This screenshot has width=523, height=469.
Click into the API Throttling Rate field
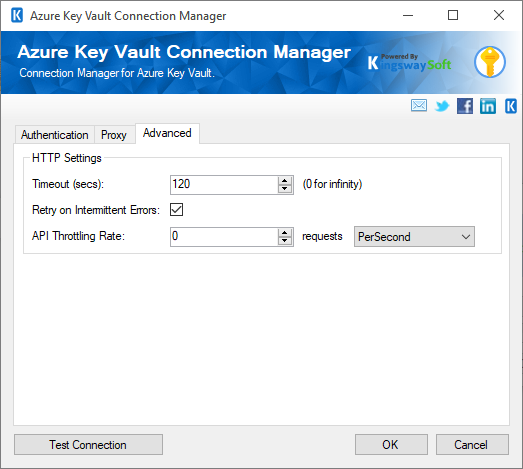(224, 237)
